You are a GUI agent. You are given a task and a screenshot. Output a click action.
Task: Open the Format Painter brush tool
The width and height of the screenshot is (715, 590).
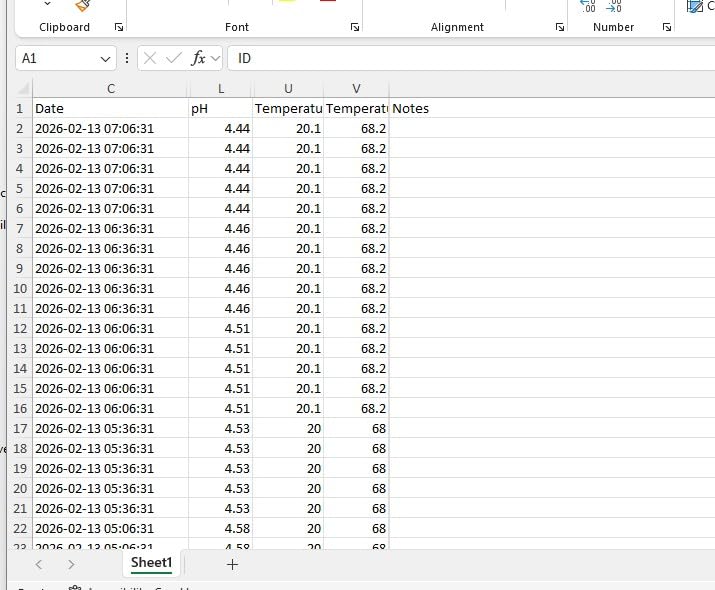pyautogui.click(x=83, y=5)
